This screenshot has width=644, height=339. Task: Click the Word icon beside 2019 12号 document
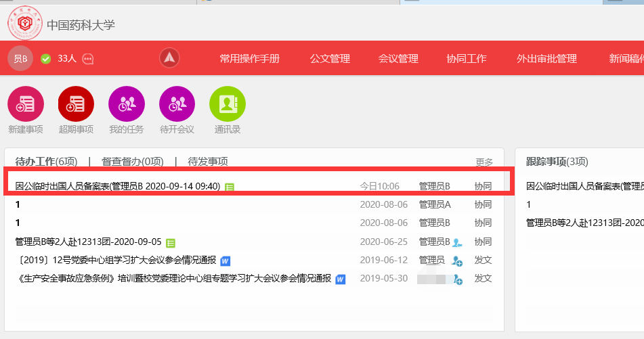point(226,261)
